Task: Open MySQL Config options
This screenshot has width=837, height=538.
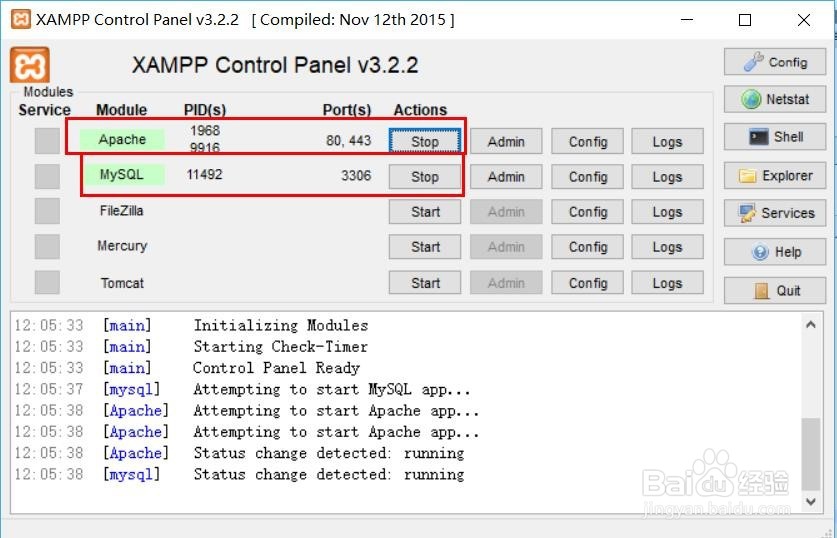Action: click(588, 177)
